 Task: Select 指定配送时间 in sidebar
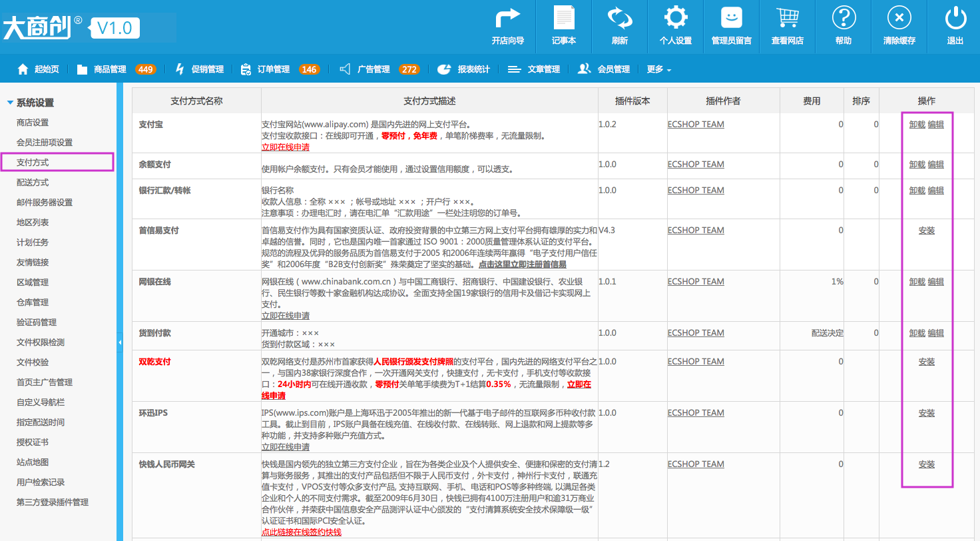41,422
